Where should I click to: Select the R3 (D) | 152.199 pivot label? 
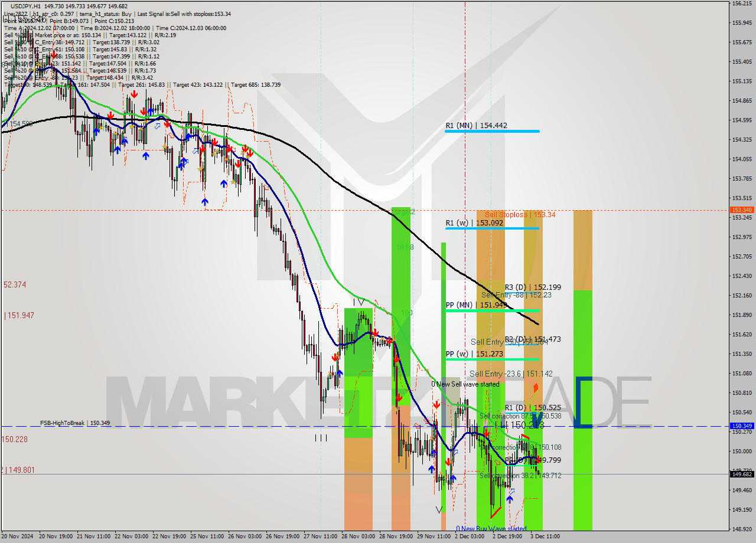pos(533,287)
